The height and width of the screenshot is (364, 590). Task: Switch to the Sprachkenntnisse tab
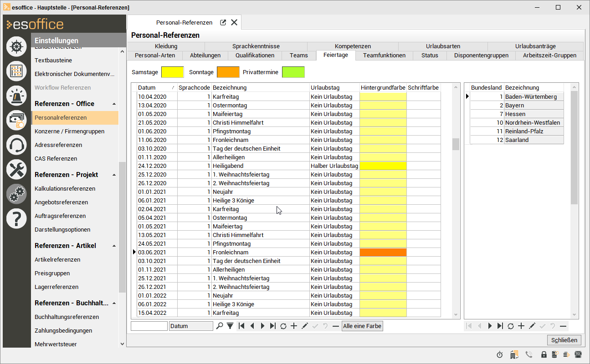(x=256, y=46)
